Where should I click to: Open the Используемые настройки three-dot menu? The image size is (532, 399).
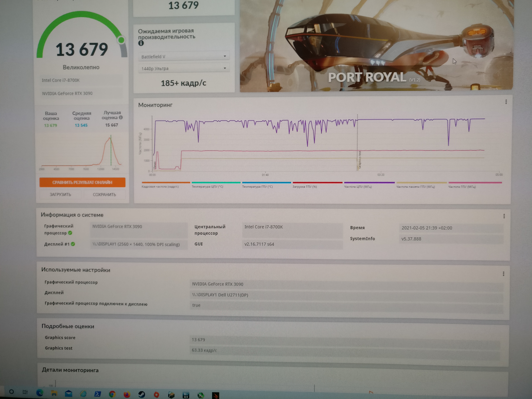click(503, 274)
